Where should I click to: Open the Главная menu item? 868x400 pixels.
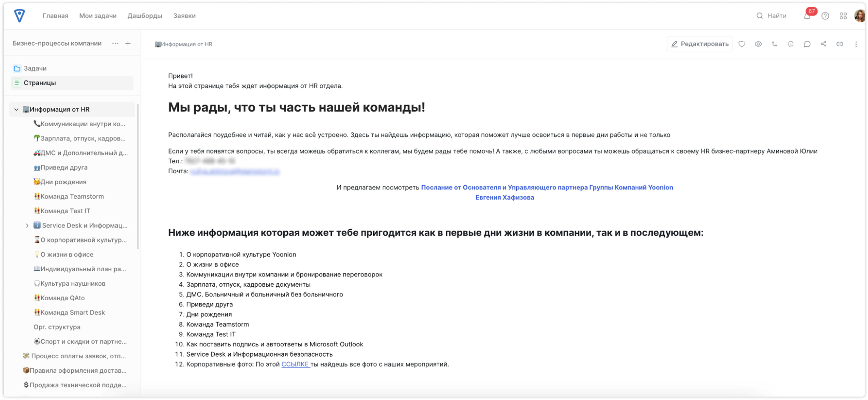tap(55, 16)
